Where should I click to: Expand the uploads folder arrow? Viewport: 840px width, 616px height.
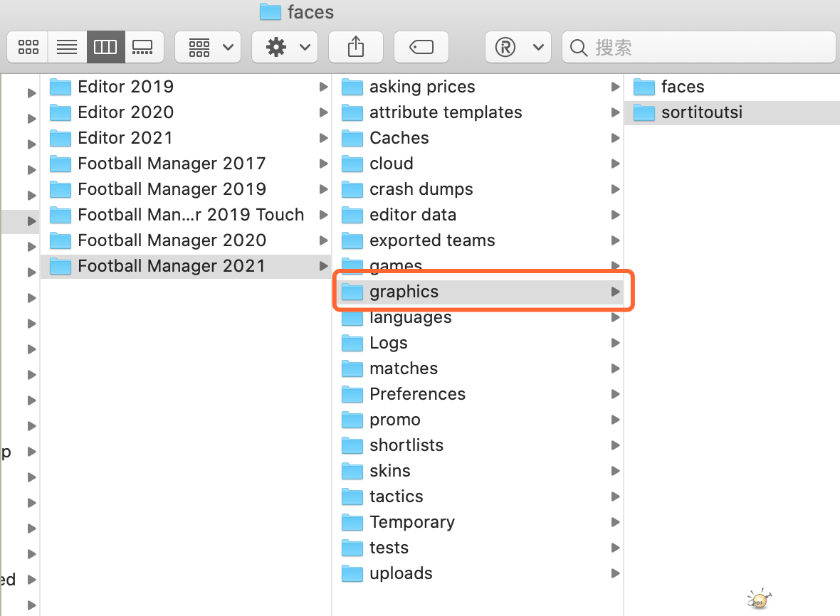point(615,574)
